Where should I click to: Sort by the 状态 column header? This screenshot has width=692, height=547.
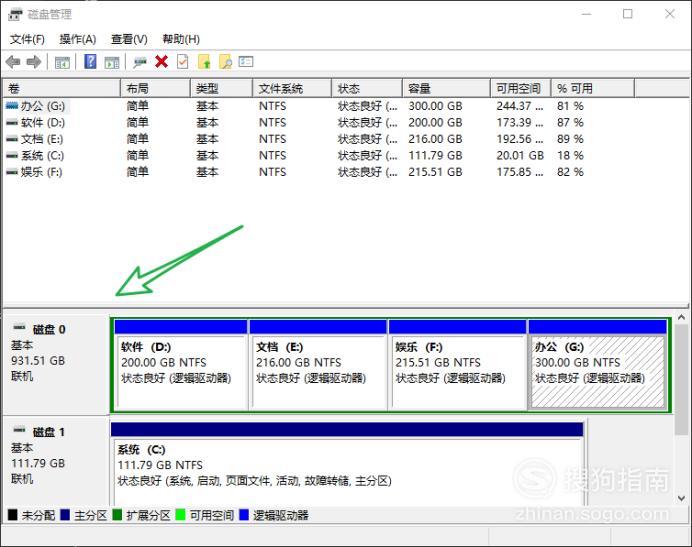[x=367, y=88]
